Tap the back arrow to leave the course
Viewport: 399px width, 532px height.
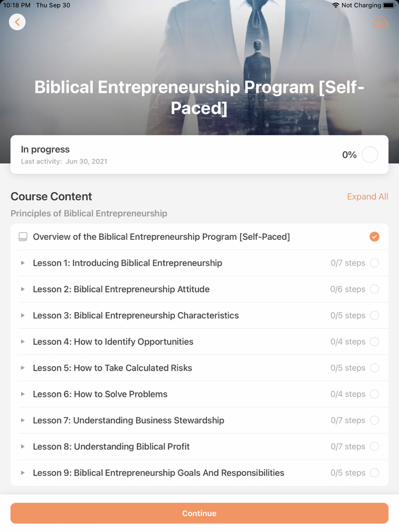(17, 22)
